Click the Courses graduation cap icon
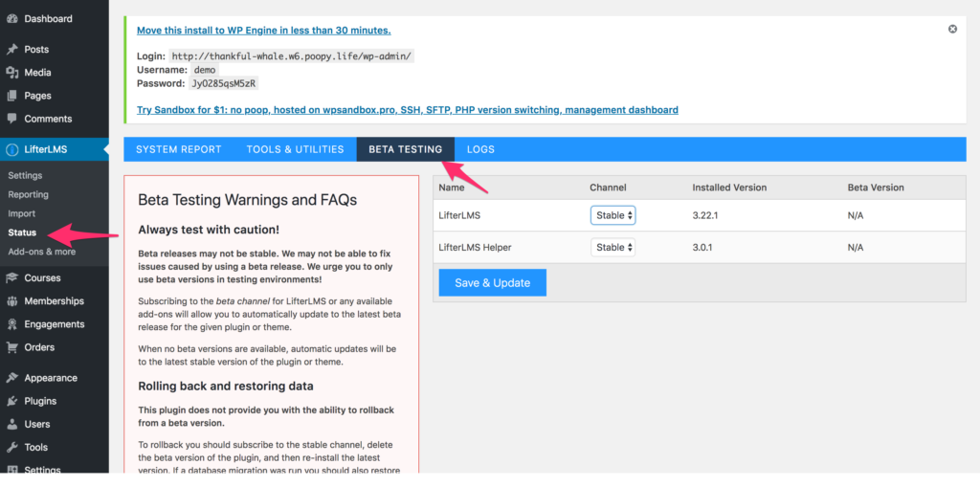The image size is (980, 487). pyautogui.click(x=11, y=277)
